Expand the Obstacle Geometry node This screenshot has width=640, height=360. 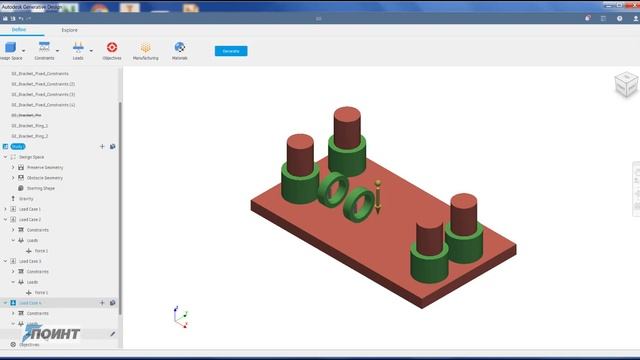pyautogui.click(x=13, y=178)
